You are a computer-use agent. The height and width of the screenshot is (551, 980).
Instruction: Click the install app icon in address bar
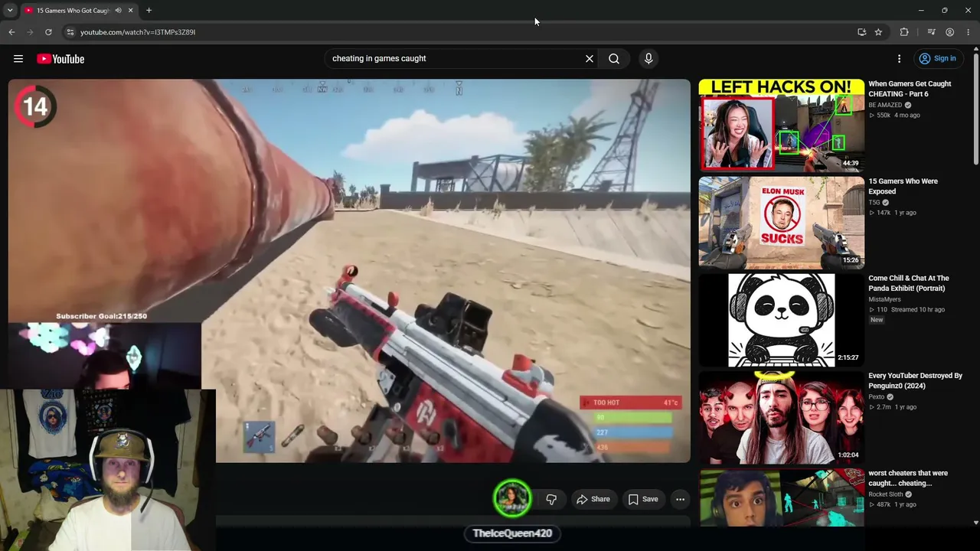tap(862, 32)
